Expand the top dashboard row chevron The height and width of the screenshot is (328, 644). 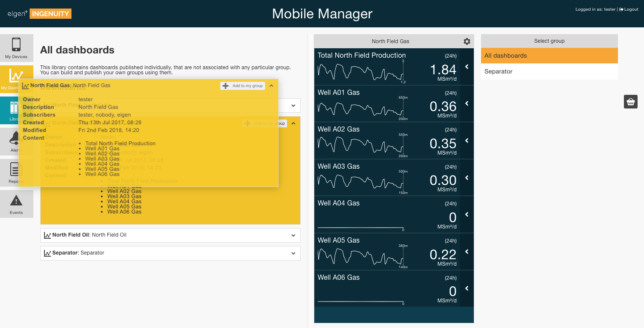(x=293, y=105)
